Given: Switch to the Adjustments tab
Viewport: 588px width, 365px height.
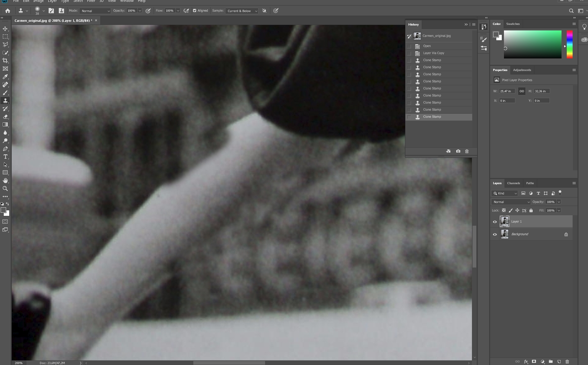Looking at the screenshot, I should coord(522,70).
